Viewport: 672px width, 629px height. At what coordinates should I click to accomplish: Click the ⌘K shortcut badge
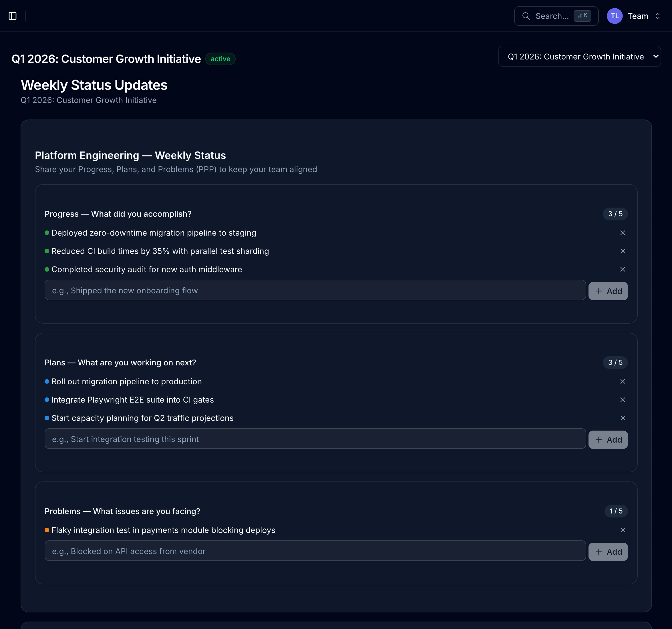582,16
